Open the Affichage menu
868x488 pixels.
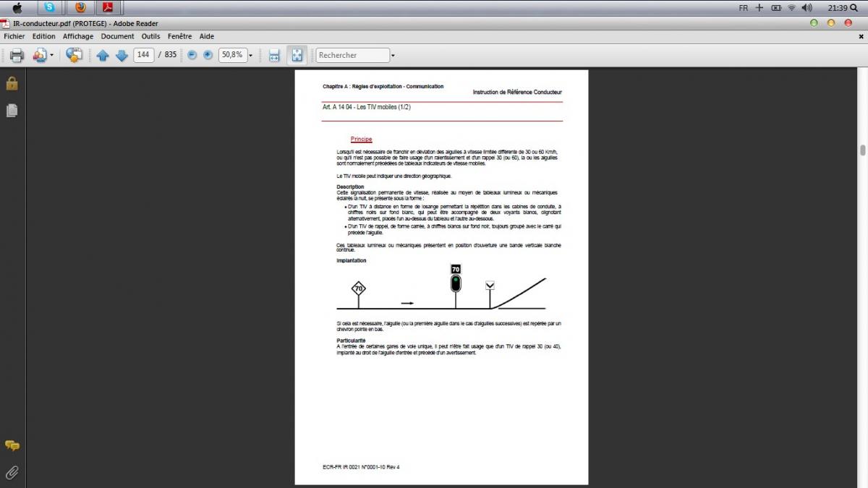point(77,36)
